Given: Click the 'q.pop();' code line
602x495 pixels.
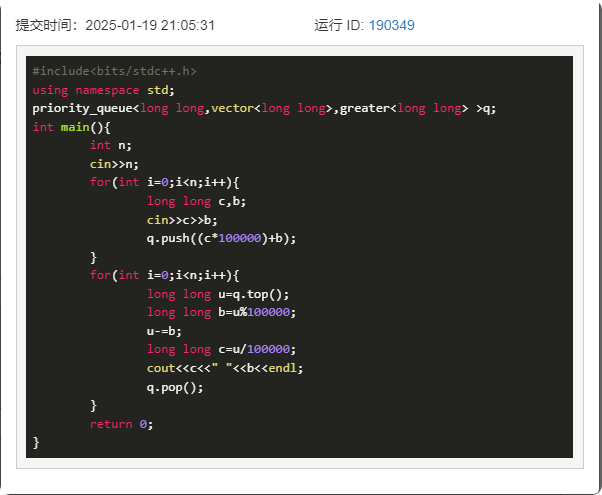Looking at the screenshot, I should 175,387.
